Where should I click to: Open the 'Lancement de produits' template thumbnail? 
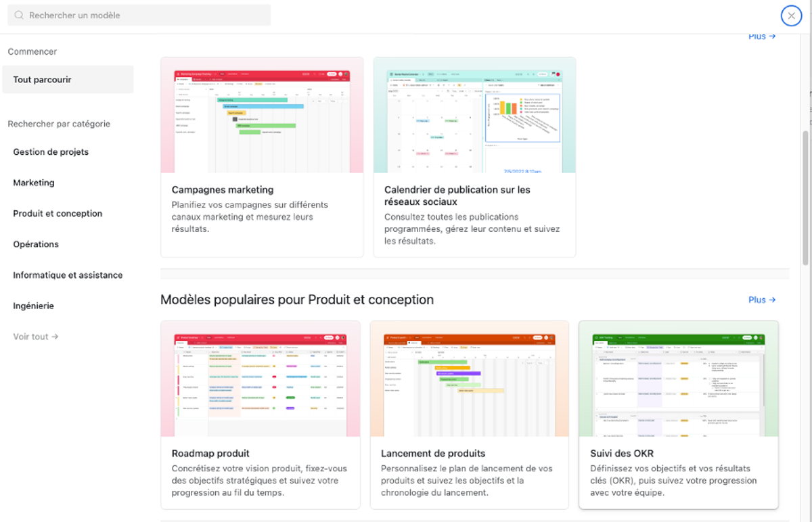469,379
